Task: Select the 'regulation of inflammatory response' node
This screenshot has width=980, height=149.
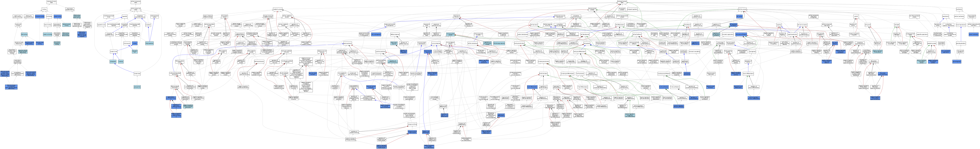Action: coord(404,52)
